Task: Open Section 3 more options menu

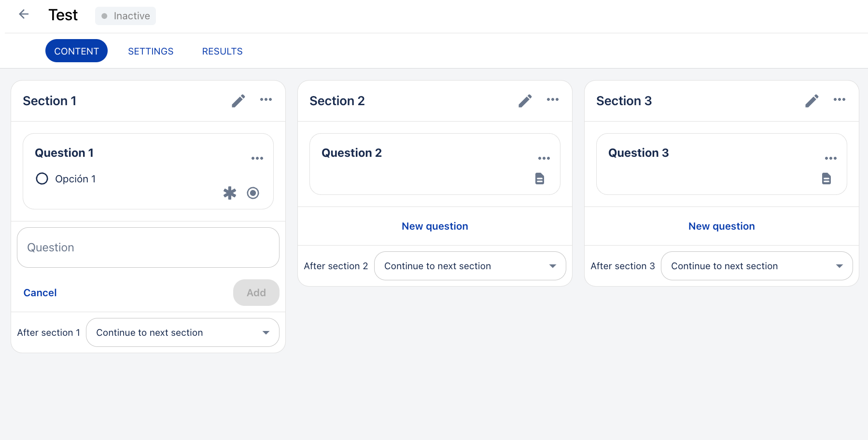Action: [840, 100]
